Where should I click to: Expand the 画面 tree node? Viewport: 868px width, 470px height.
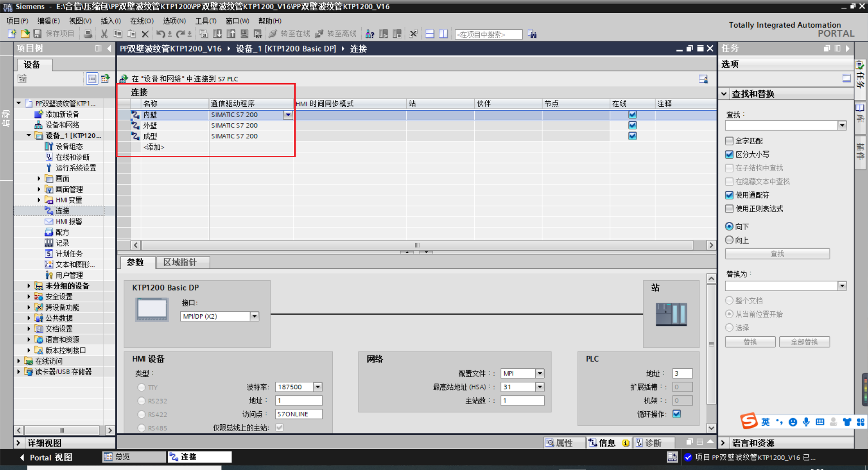pyautogui.click(x=39, y=179)
